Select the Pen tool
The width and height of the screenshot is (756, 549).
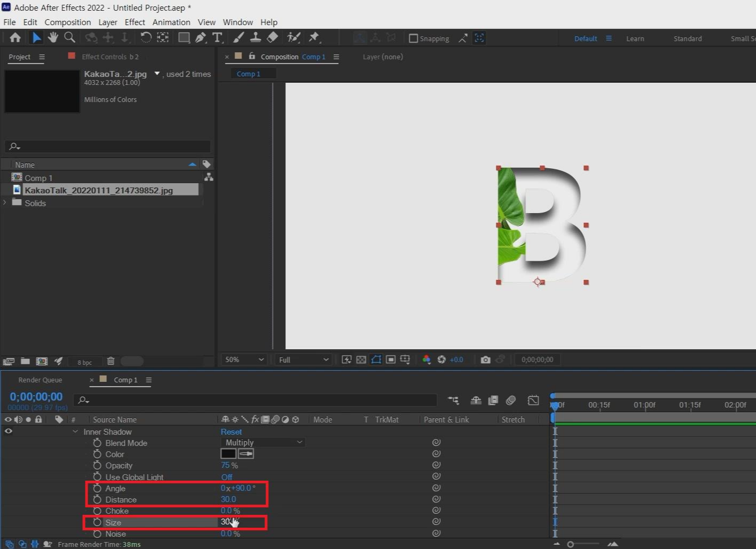pos(200,37)
